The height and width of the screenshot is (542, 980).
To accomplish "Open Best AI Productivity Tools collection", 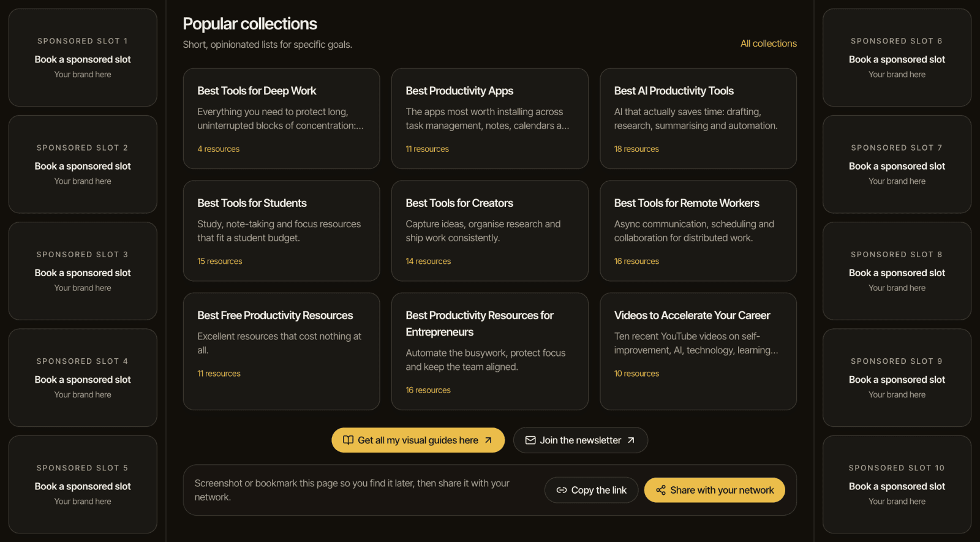I will 698,119.
